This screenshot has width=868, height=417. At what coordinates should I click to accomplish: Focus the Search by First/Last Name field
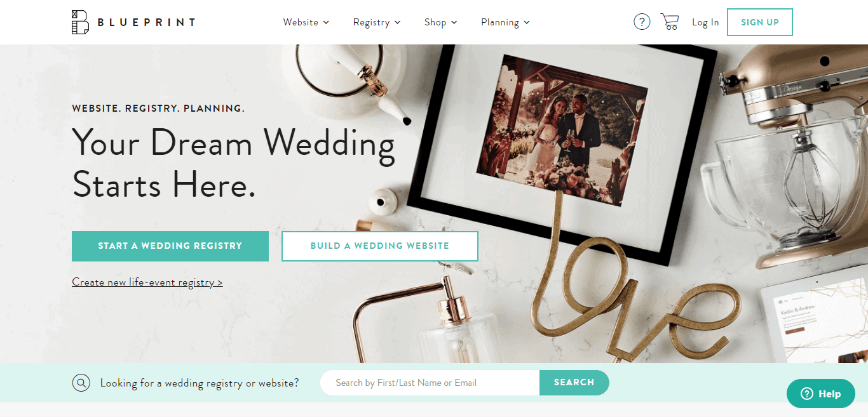click(x=430, y=383)
